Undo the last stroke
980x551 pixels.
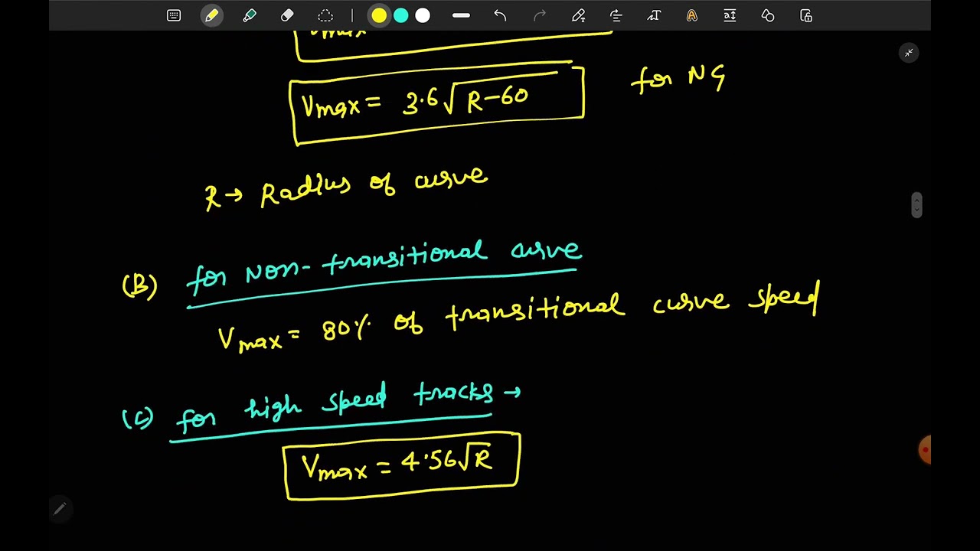(500, 15)
